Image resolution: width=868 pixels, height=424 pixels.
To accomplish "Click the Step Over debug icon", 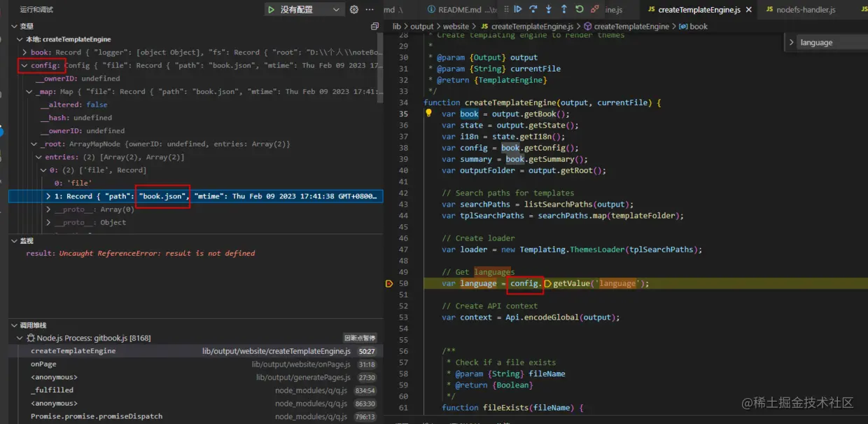I will 533,9.
